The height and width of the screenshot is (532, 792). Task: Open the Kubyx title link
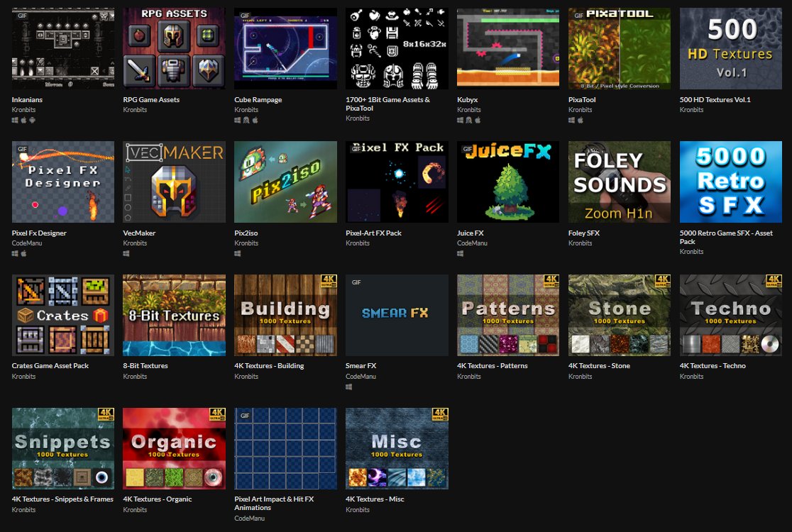point(467,99)
